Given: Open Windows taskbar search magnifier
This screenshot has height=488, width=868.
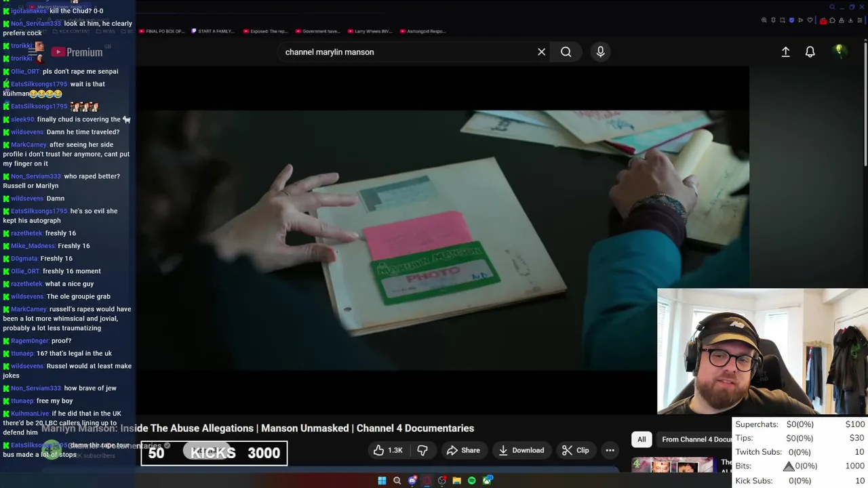Looking at the screenshot, I should [x=397, y=481].
